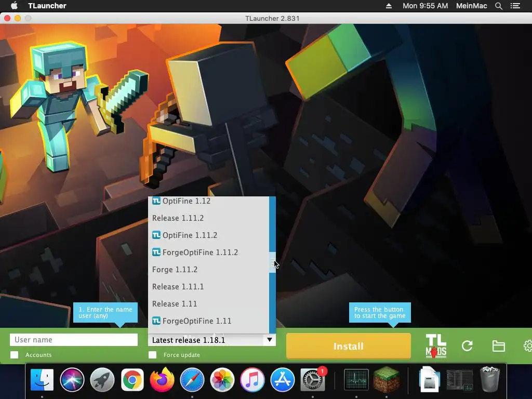Viewport: 532px width, 399px height.
Task: Open Spotlight search in menu bar
Action: [498, 6]
